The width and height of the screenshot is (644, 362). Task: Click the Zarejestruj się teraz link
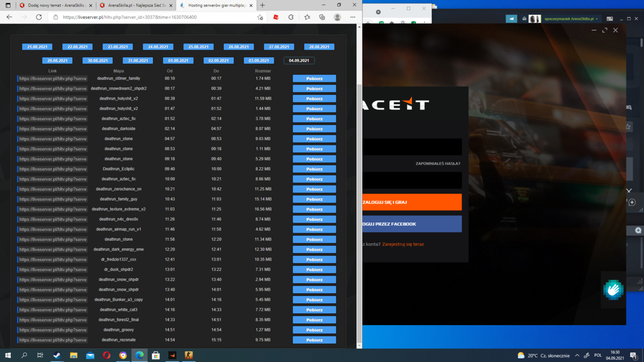click(x=403, y=244)
